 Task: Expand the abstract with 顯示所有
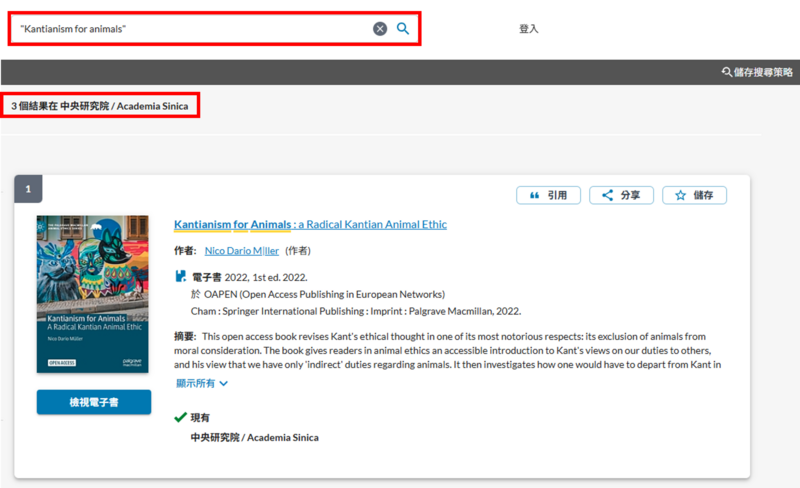(202, 383)
